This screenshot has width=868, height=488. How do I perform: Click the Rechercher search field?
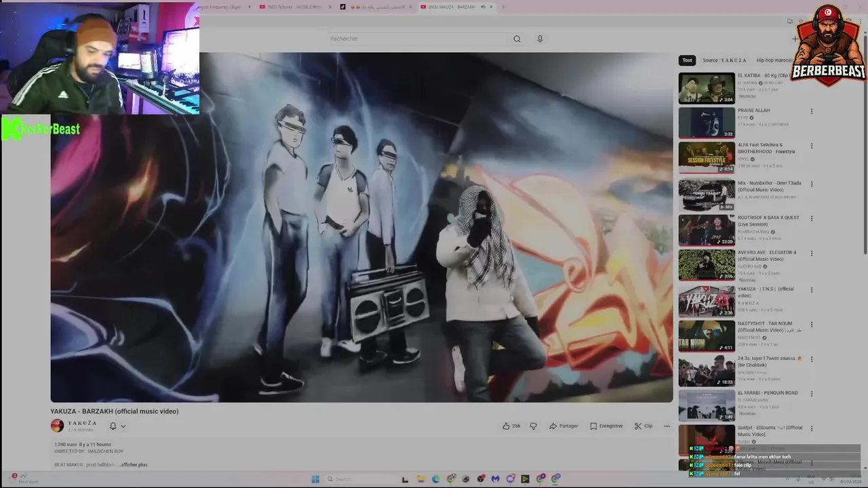tap(417, 39)
